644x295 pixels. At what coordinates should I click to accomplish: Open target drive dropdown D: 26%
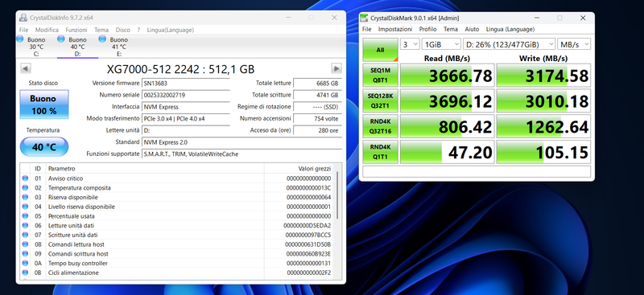[509, 44]
